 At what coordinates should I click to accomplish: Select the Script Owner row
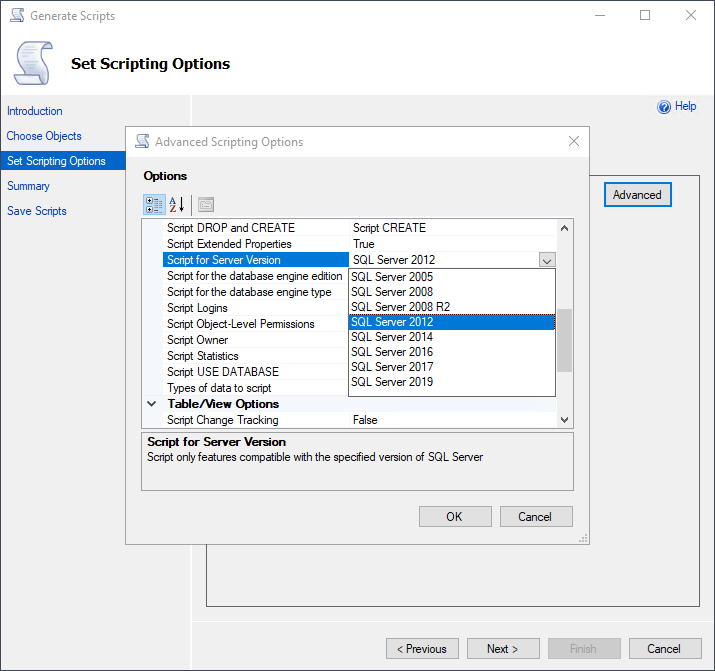(256, 340)
